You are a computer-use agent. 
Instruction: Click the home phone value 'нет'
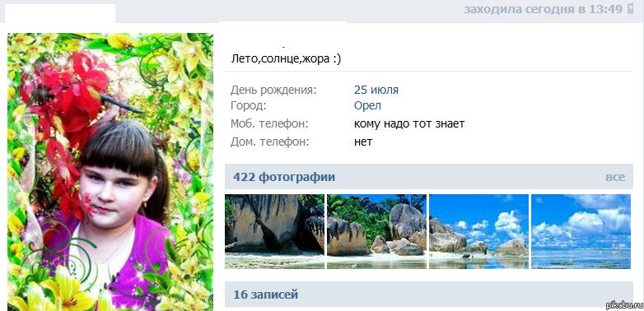363,142
